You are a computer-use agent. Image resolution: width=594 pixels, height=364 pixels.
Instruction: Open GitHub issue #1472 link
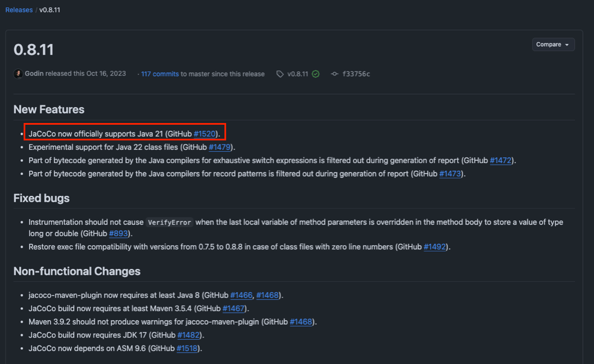click(501, 161)
